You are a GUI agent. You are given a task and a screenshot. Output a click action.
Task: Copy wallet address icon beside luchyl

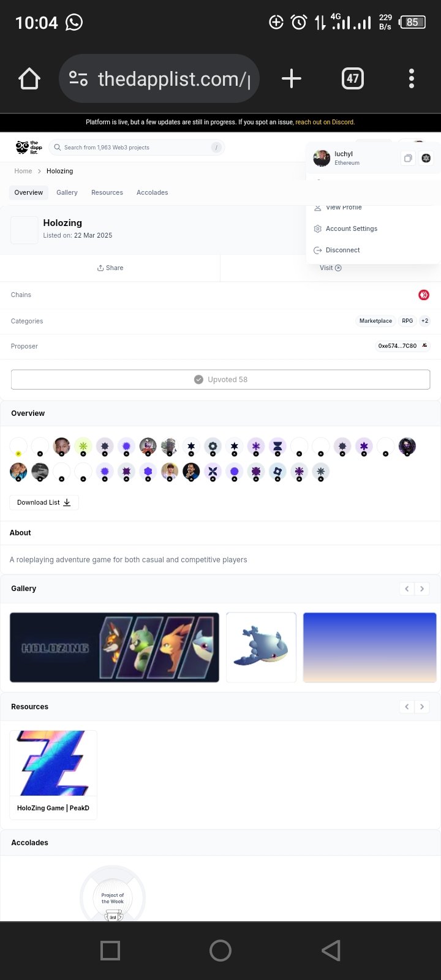[407, 159]
